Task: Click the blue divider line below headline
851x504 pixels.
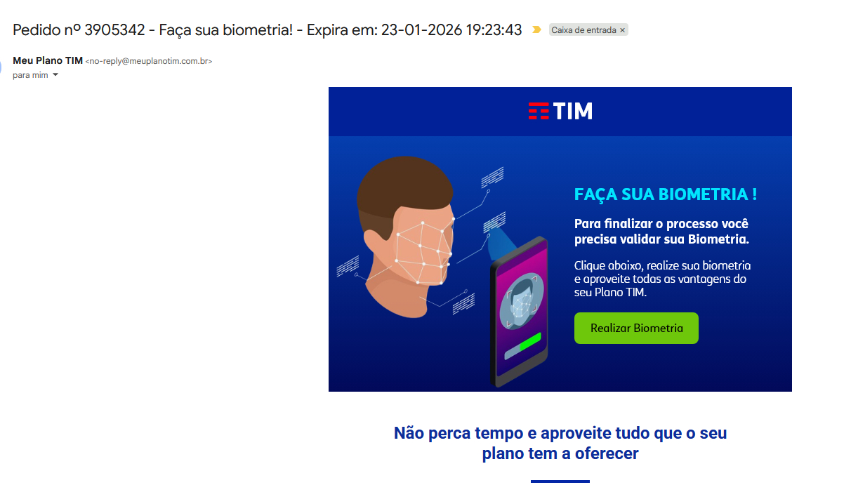Action: click(560, 482)
